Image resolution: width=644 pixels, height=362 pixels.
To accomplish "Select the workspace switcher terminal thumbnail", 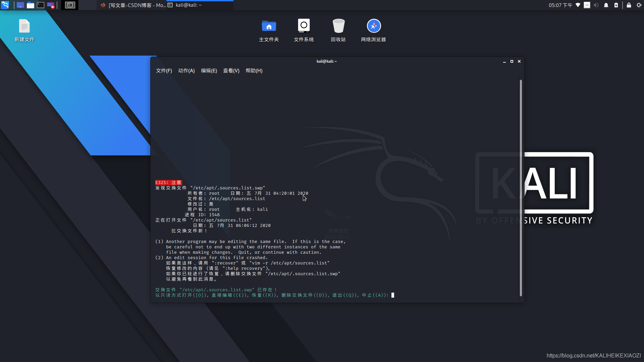I will click(70, 5).
